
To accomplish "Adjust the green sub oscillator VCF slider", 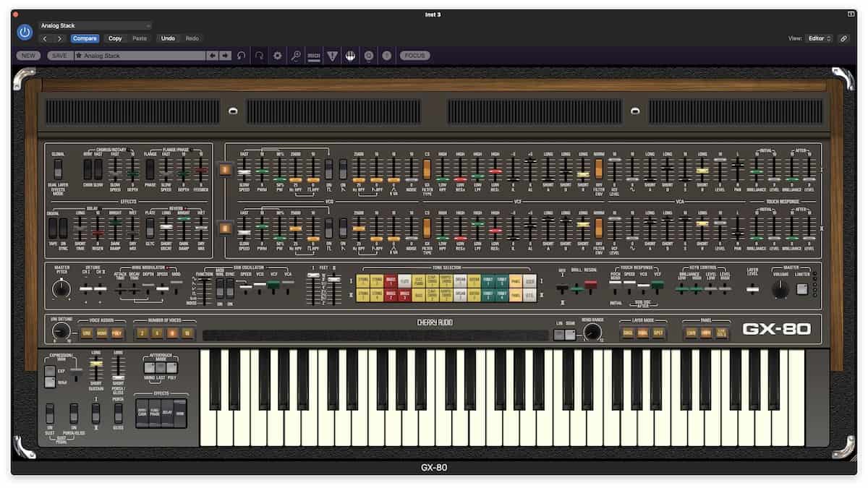I will pyautogui.click(x=273, y=286).
